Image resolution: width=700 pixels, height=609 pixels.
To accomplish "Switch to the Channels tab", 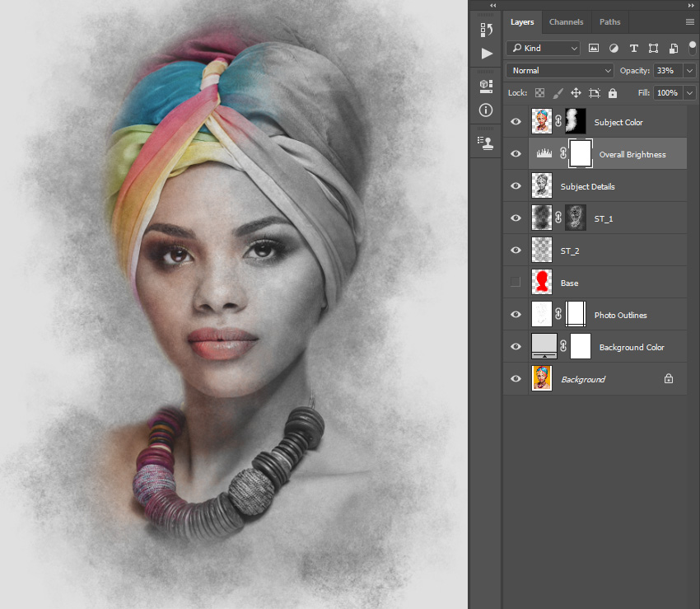I will [566, 22].
